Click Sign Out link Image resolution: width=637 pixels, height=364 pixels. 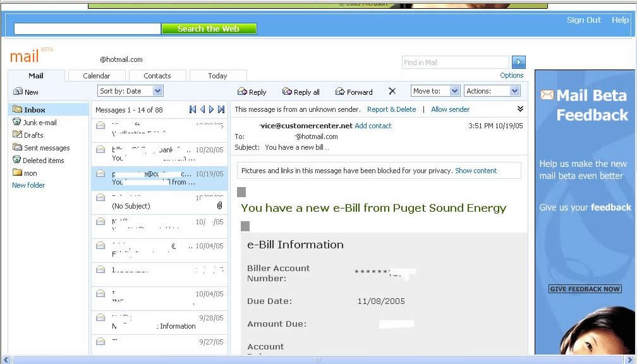[584, 20]
